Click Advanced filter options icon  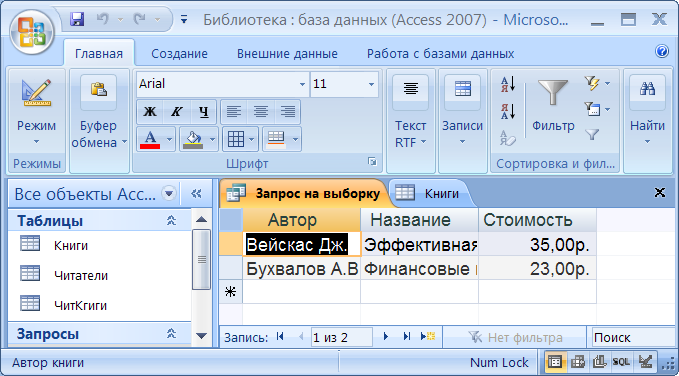[591, 109]
